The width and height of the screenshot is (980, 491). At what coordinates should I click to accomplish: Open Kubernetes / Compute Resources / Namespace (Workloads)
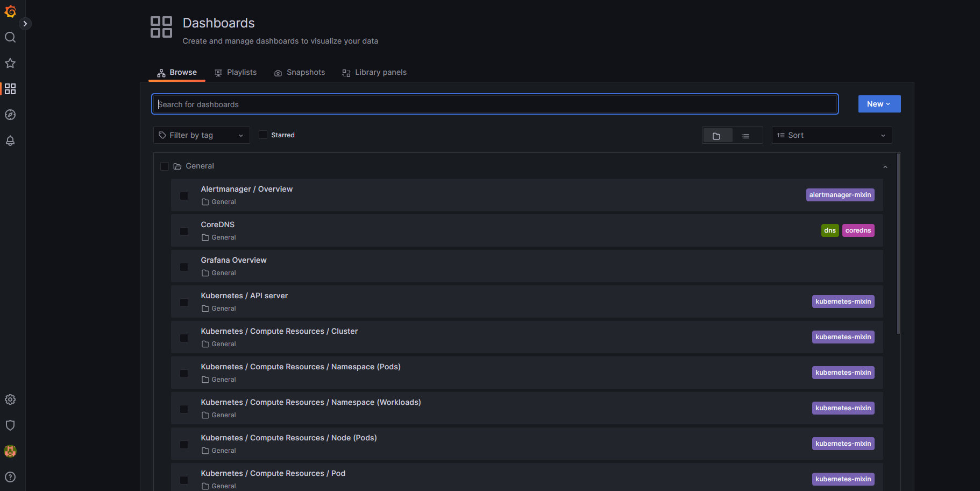click(x=311, y=402)
